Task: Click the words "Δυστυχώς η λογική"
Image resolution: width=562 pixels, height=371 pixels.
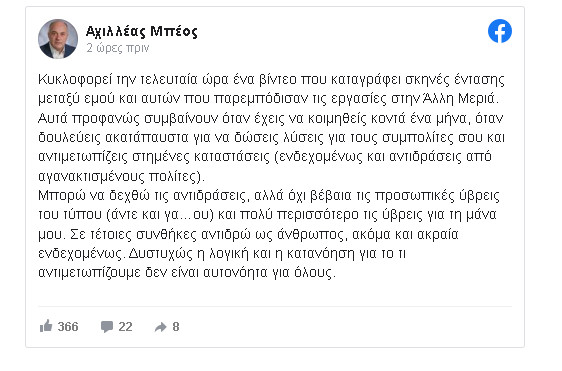Action: point(189,253)
